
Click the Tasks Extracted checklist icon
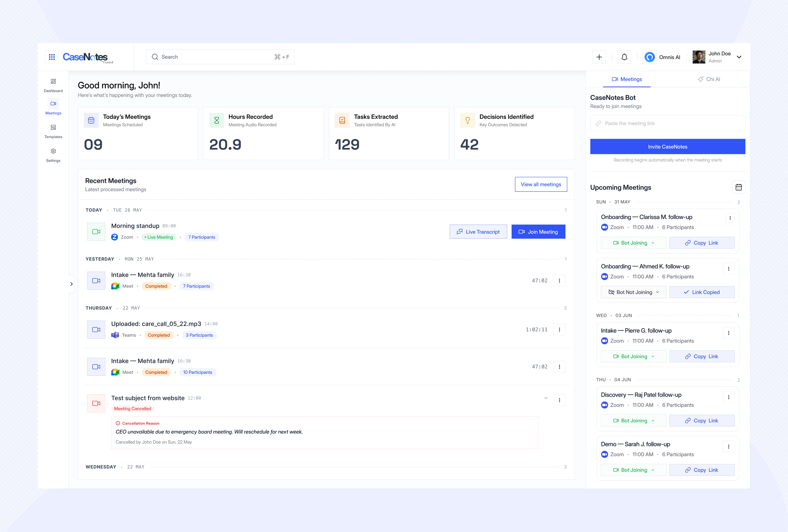tap(342, 120)
